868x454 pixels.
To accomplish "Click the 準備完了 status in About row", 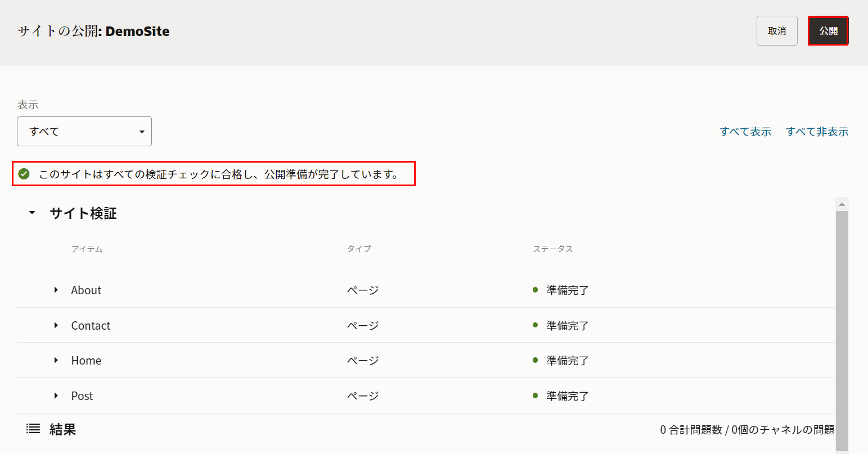I will pyautogui.click(x=567, y=290).
